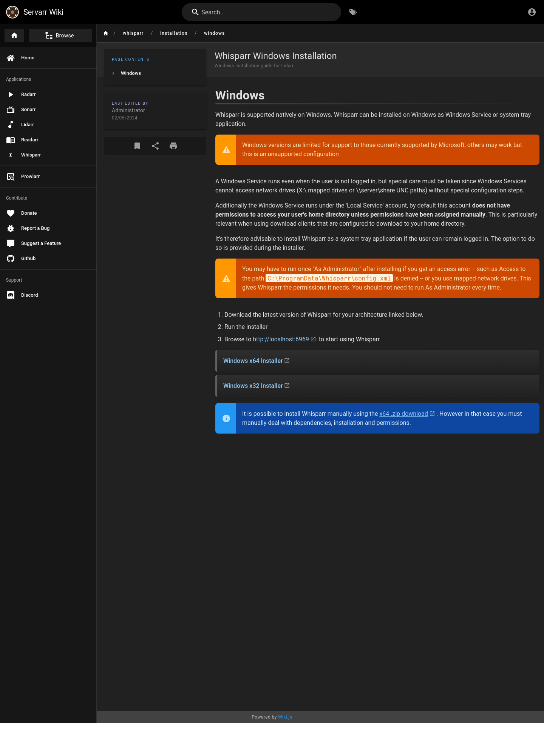Click the bookmark icon

pos(137,146)
